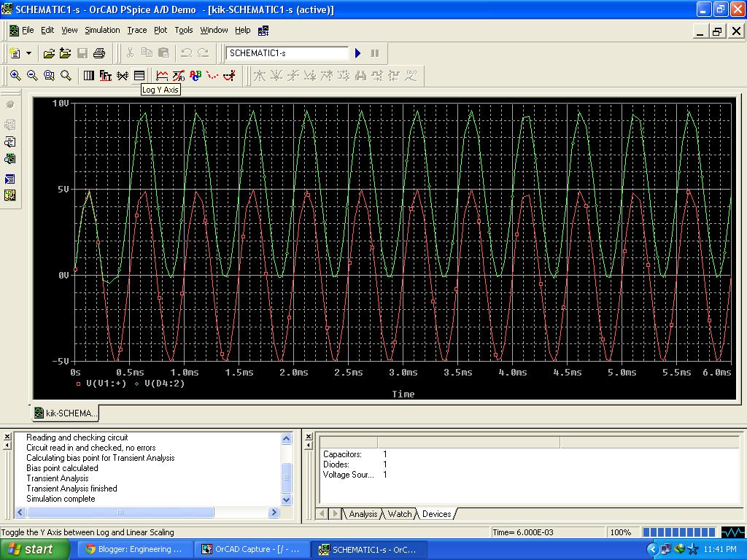Click the Pause simulation button
The height and width of the screenshot is (560, 747).
coord(374,52)
